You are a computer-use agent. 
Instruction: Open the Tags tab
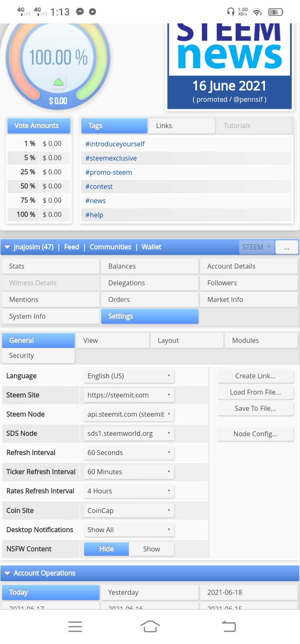click(x=113, y=126)
